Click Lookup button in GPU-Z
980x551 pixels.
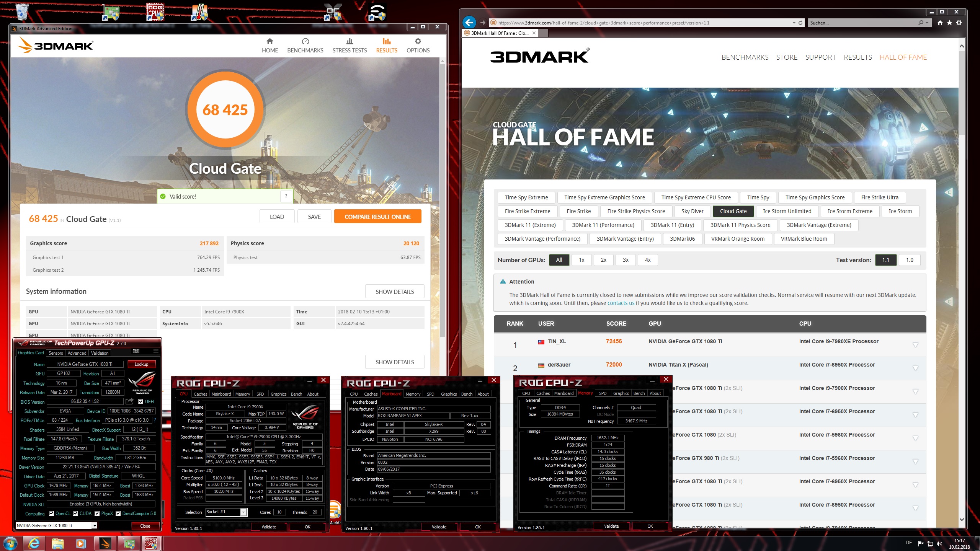pyautogui.click(x=141, y=364)
